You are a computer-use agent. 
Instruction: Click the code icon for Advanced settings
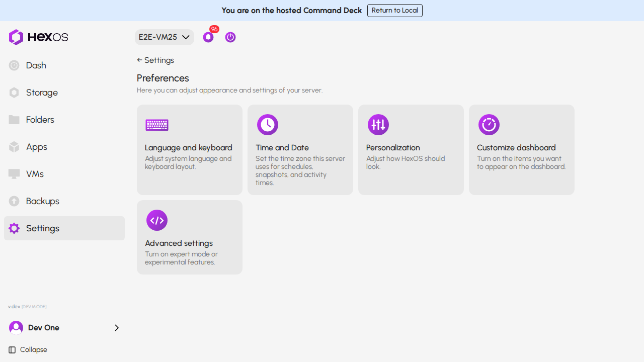157,220
